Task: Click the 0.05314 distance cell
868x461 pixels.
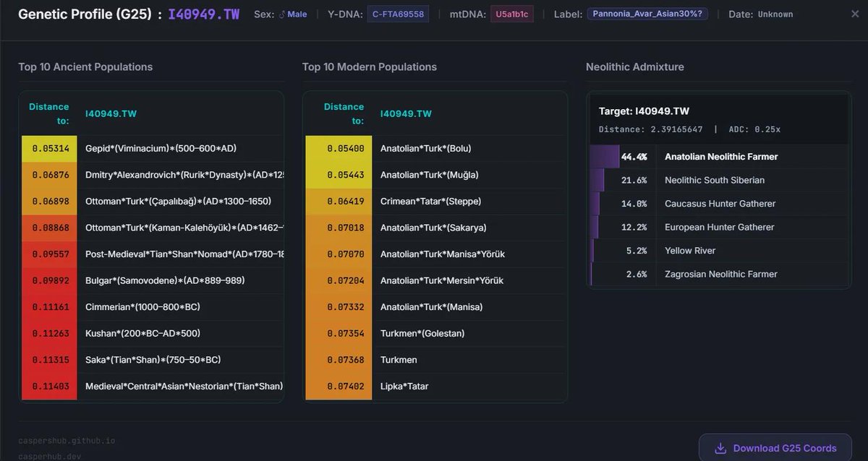Action: coord(50,148)
